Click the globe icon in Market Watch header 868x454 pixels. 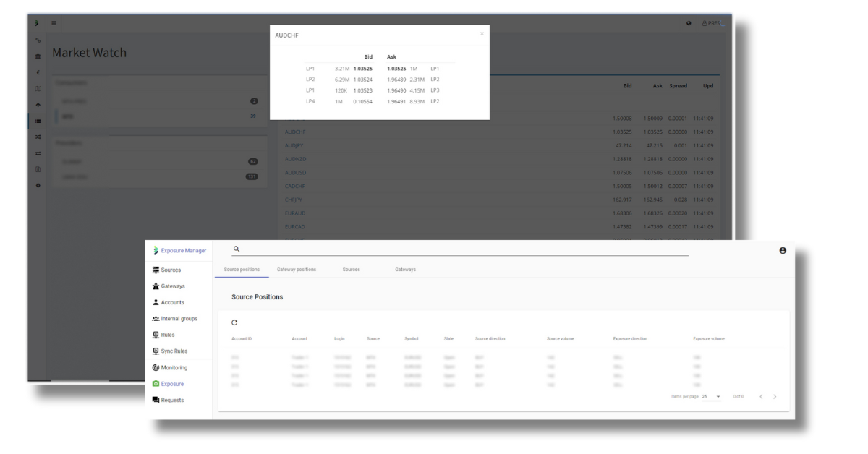tap(689, 23)
